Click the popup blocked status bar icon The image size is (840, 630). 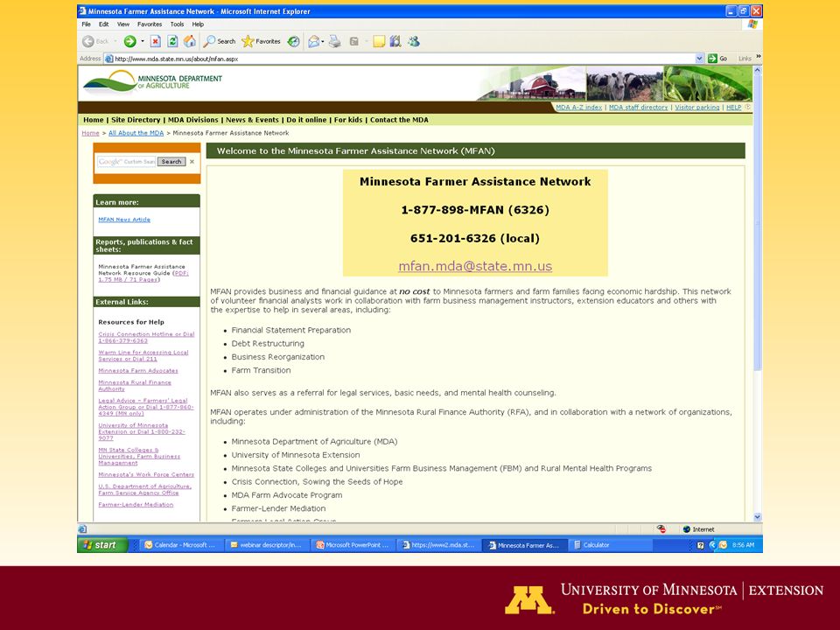(661, 529)
